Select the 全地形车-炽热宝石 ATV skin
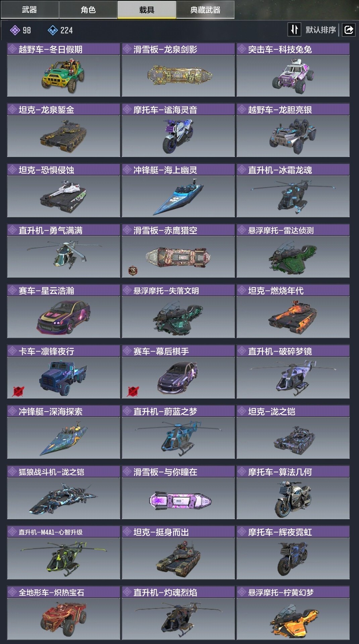Image resolution: width=359 pixels, height=644 pixels. tap(64, 613)
